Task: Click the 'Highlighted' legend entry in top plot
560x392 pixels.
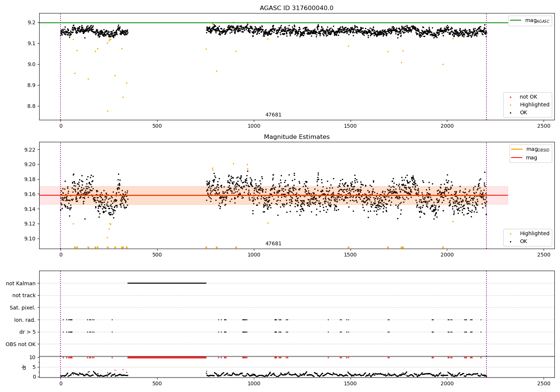Action: click(x=530, y=105)
